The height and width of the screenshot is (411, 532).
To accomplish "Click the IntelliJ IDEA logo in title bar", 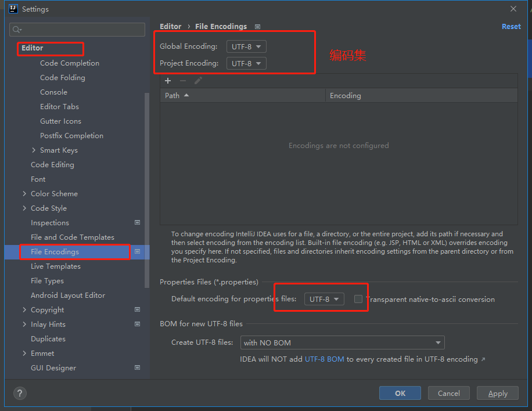I will pos(13,9).
